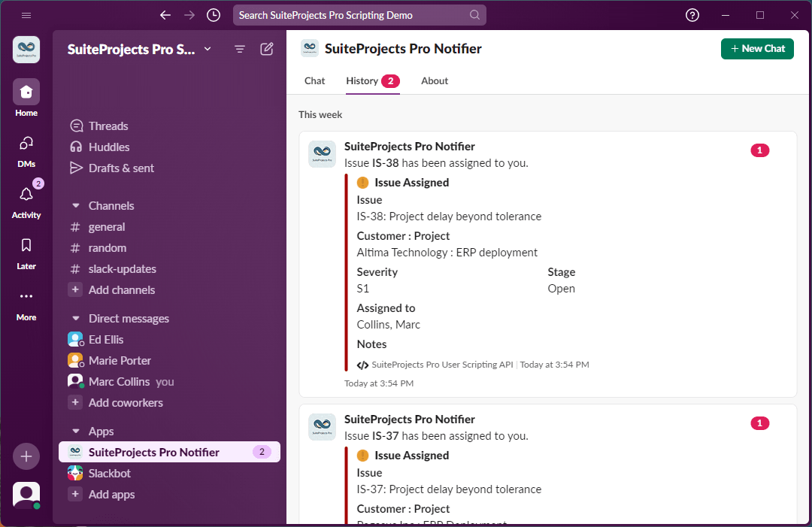Click the sidebar filter icon
The height and width of the screenshot is (527, 812).
tap(239, 49)
